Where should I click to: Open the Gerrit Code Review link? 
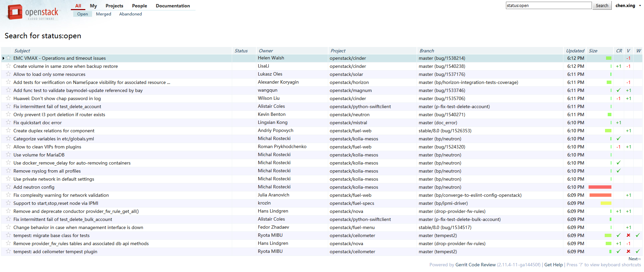coord(475,265)
